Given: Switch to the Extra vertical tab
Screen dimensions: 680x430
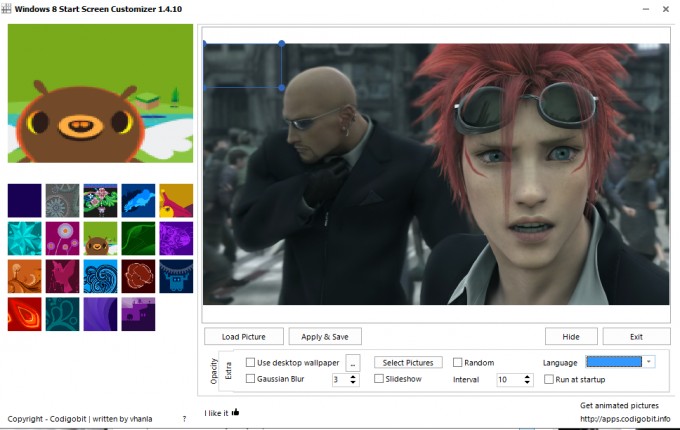Looking at the screenshot, I should click(x=228, y=371).
